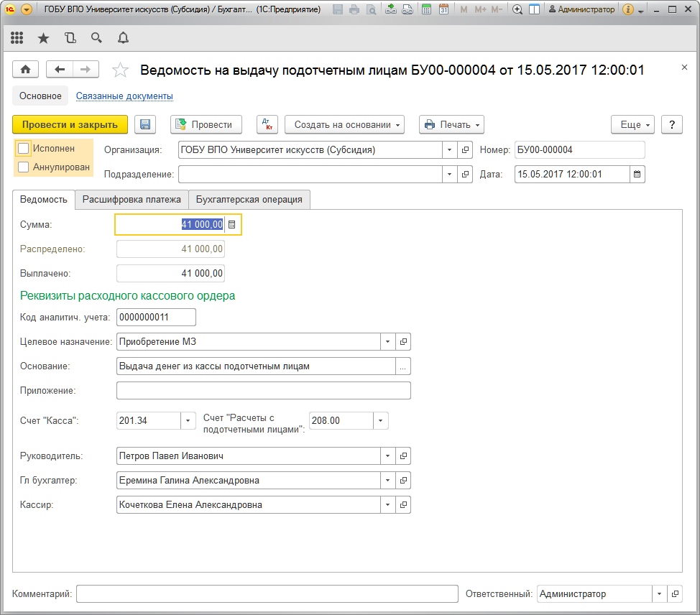Open the Создать на основании menu
This screenshot has height=615, width=700.
coord(345,124)
